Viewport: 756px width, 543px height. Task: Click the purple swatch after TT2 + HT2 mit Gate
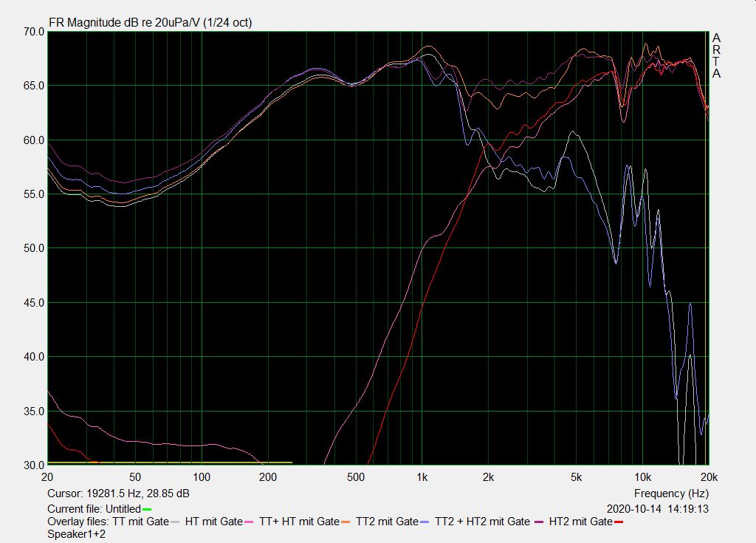click(540, 522)
